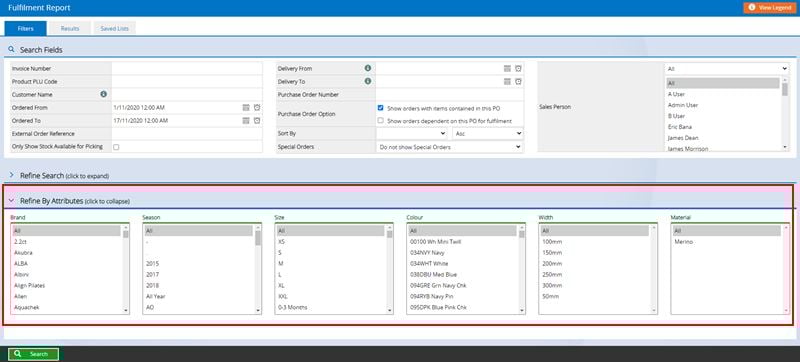
Task: Click the green Search button
Action: (x=33, y=354)
